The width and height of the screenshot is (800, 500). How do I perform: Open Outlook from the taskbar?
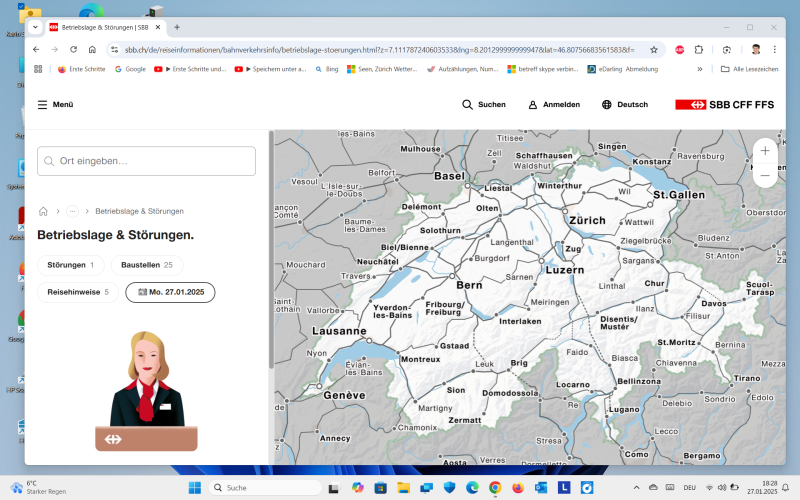click(541, 488)
